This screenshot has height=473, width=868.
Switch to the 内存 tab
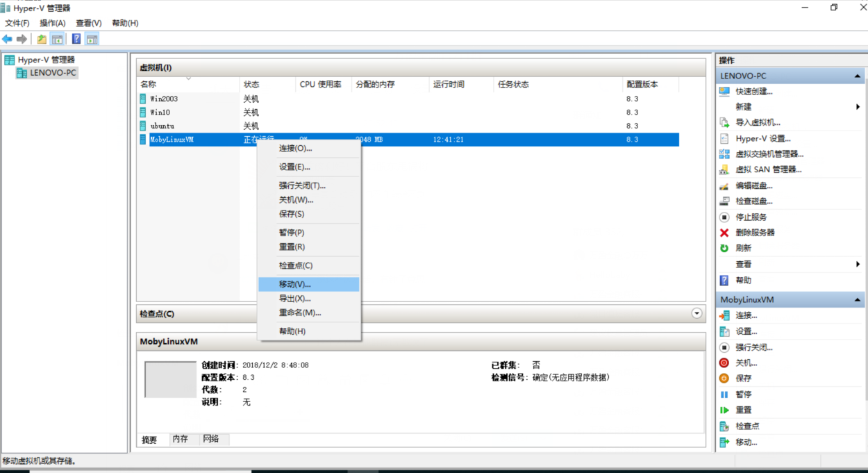181,439
